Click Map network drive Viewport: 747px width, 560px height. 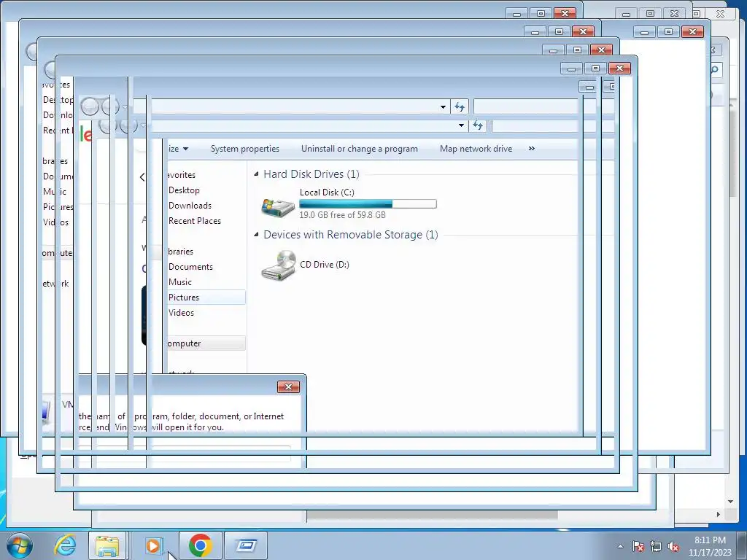[x=476, y=149]
